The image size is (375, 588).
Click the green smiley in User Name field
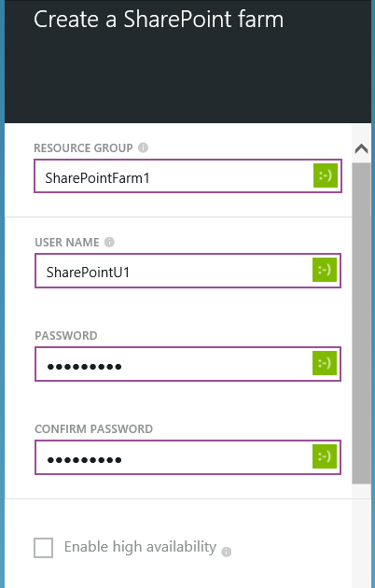pyautogui.click(x=325, y=270)
